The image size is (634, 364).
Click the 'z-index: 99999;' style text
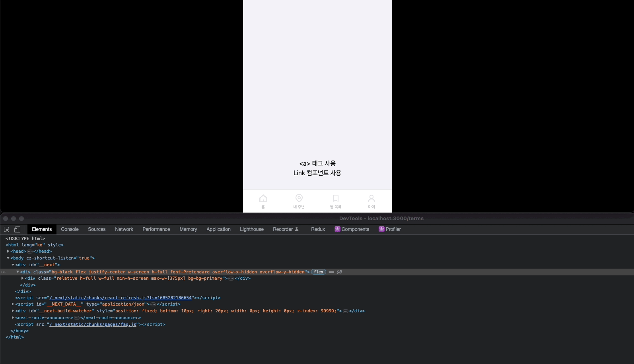coord(317,311)
